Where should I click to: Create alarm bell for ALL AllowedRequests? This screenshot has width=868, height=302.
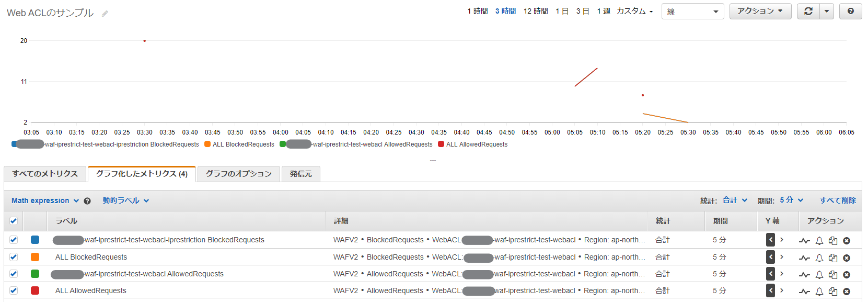click(x=819, y=292)
